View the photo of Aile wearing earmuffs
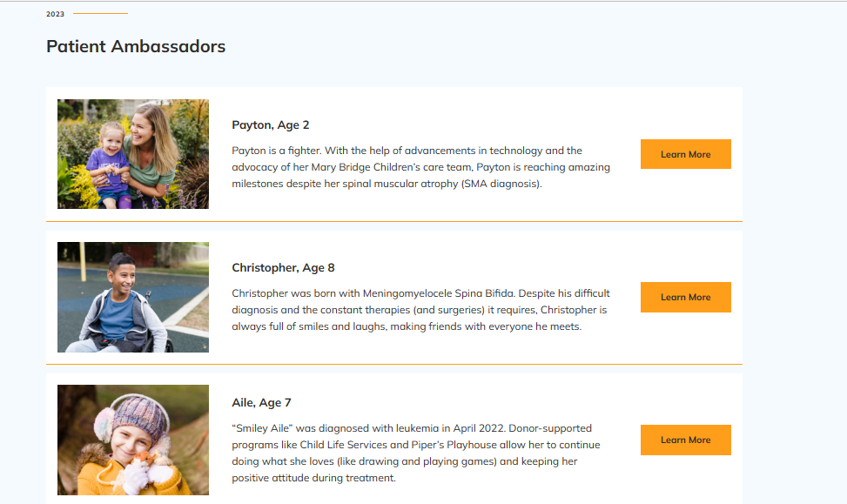This screenshot has height=504, width=847. tap(133, 440)
